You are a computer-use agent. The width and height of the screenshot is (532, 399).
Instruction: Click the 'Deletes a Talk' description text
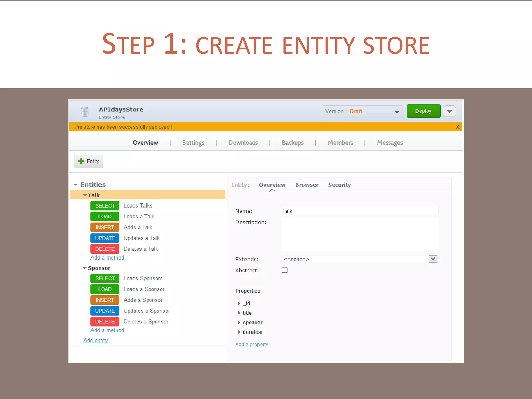click(141, 249)
